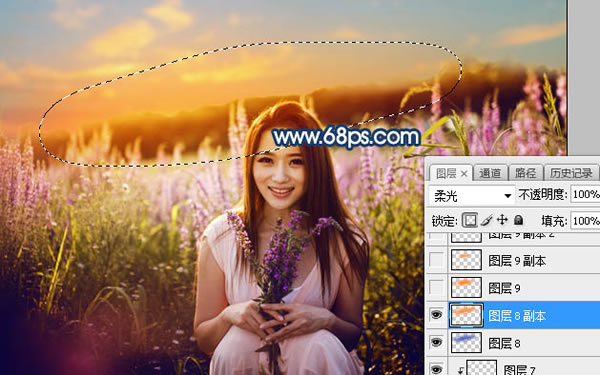Click the lock all padlock icon
Screen dimensions: 600x375
point(518,220)
